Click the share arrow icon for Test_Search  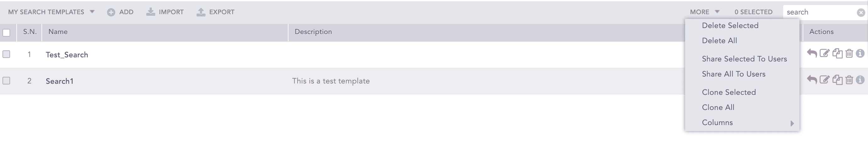coord(812,54)
